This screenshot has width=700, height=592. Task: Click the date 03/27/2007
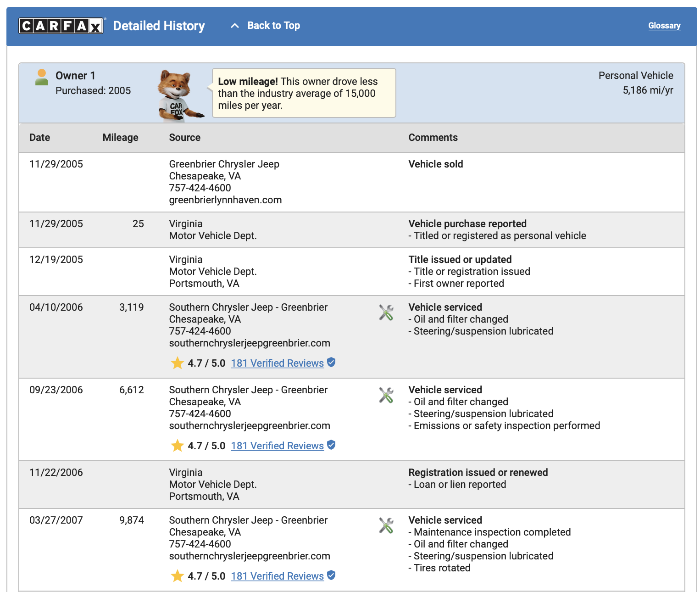pos(56,520)
